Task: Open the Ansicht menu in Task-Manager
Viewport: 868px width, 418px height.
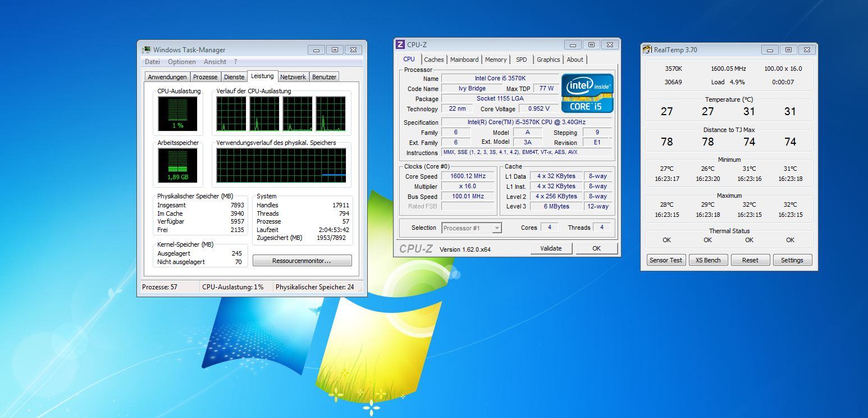Action: [x=215, y=62]
